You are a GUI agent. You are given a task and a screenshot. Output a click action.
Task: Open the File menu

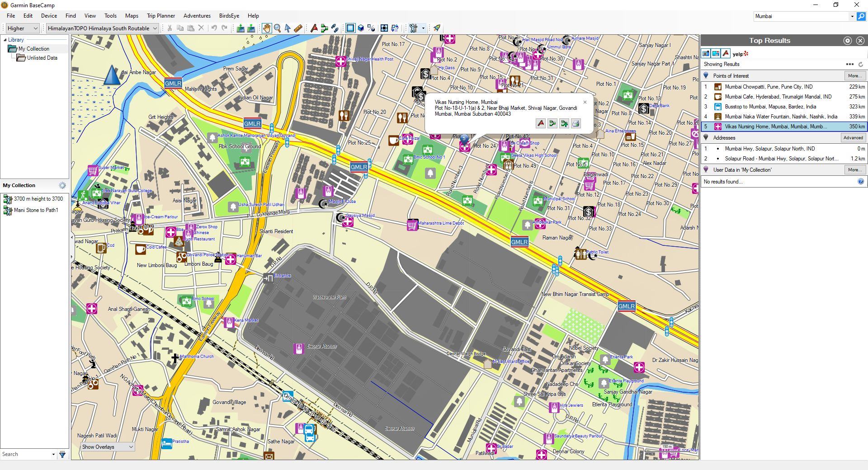(11, 16)
